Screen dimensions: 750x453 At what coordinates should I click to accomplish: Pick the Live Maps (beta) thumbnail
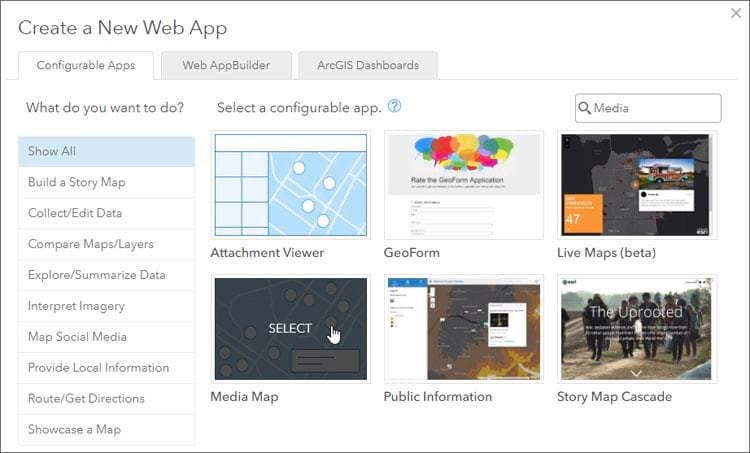(637, 184)
